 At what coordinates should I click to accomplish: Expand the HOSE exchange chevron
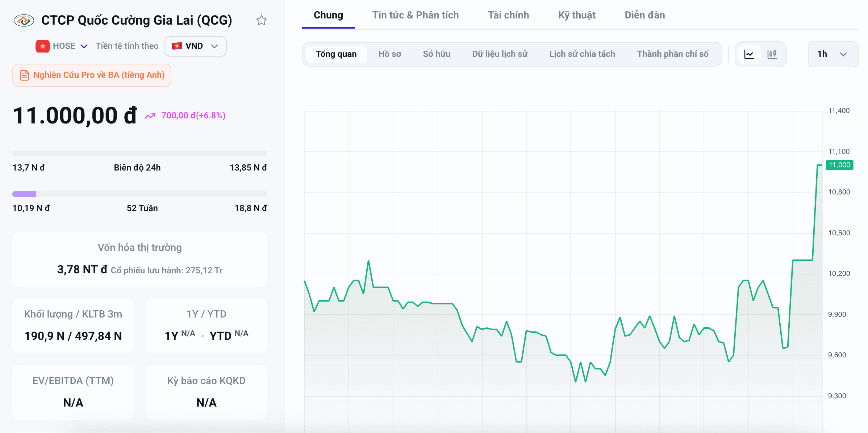[84, 46]
